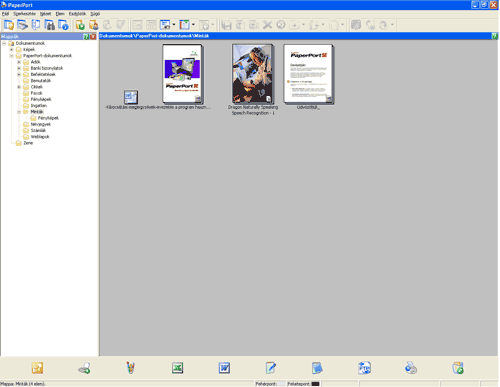Select the PaperPort SE cover thumbnail
This screenshot has width=500, height=387.
click(183, 74)
